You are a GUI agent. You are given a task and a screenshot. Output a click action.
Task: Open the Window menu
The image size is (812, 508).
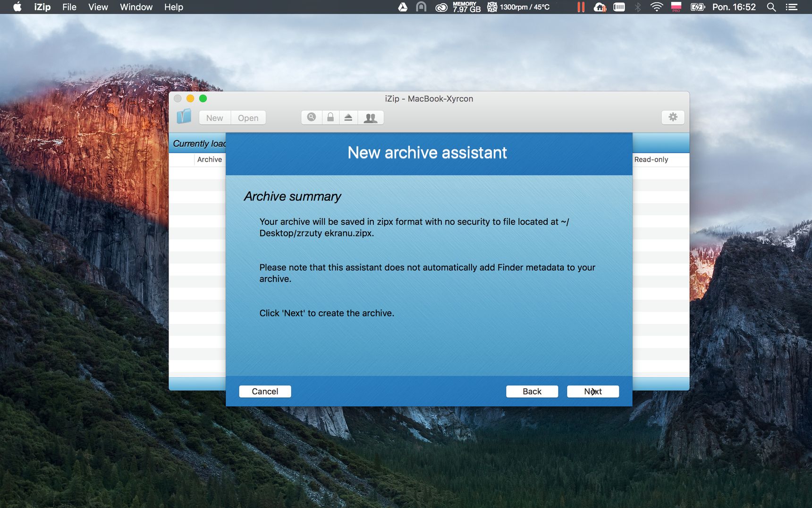136,7
